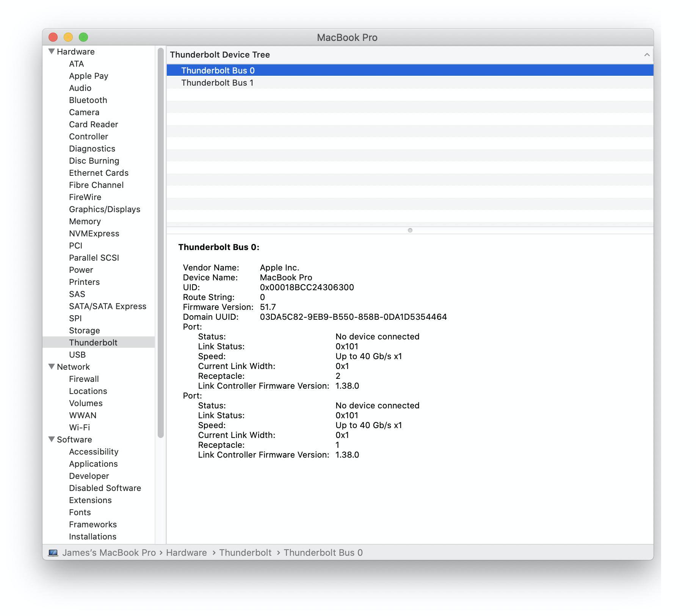This screenshot has width=696, height=616.
Task: Click the sidebar vertical scrollbar
Action: tap(161, 242)
